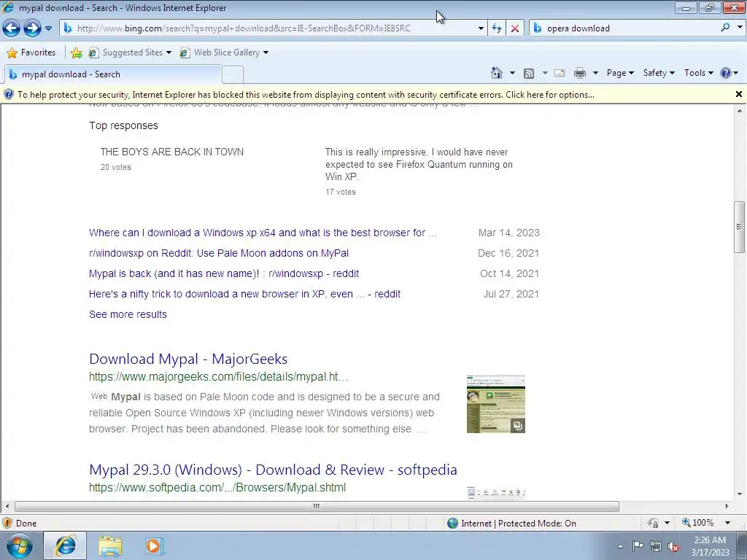Click Internet Explorer taskbar icon

(65, 545)
